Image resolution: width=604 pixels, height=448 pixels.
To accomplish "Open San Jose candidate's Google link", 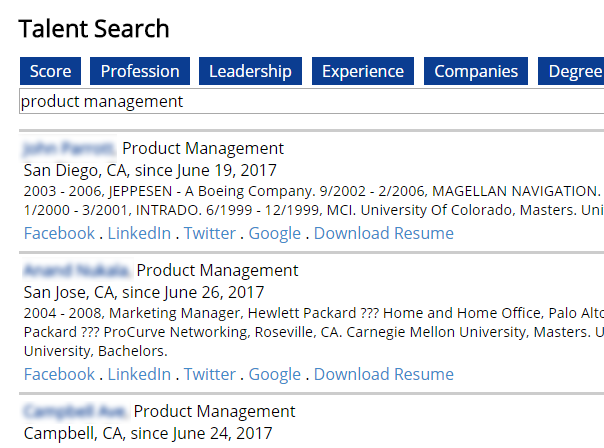I will point(275,374).
